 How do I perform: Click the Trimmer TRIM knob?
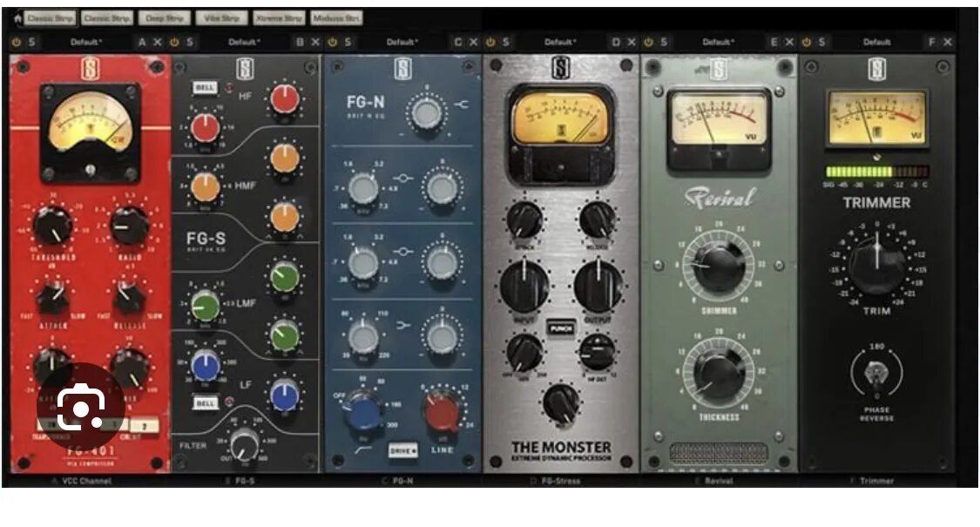876,265
